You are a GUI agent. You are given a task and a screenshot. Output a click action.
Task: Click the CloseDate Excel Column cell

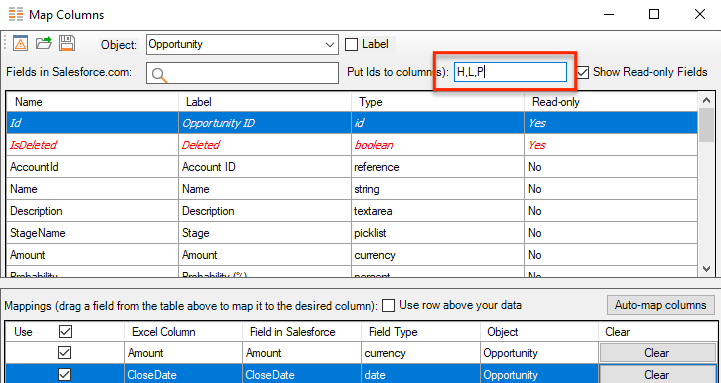183,375
